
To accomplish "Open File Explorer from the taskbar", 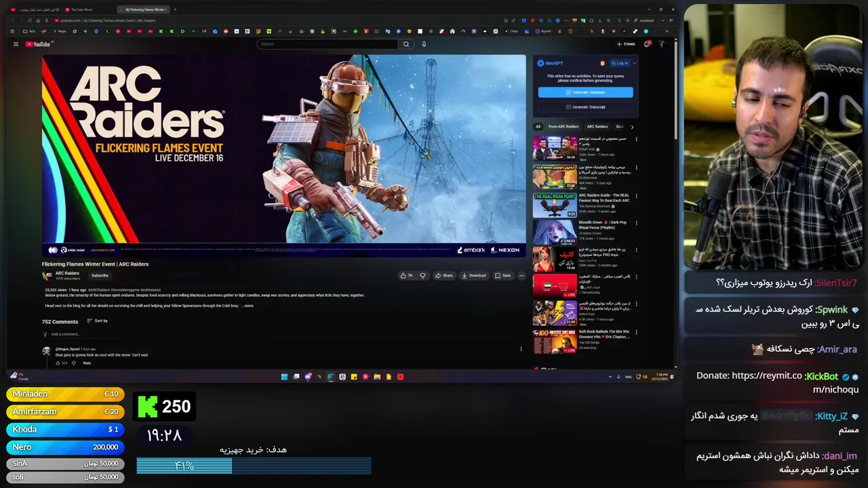I will 377,377.
